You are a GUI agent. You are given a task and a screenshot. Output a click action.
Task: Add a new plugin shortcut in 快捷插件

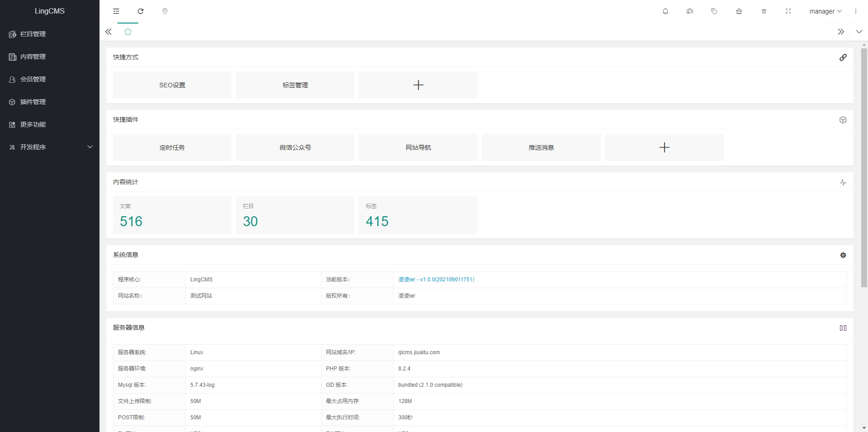(665, 147)
